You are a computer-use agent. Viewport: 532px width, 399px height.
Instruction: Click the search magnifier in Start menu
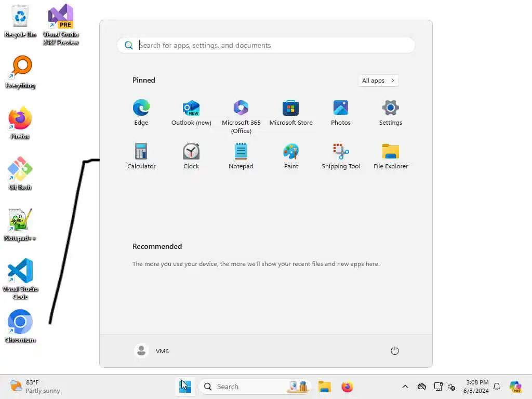129,45
